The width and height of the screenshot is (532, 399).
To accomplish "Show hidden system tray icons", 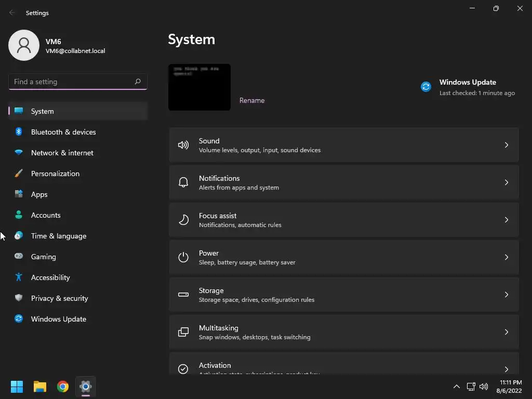I will point(457,387).
